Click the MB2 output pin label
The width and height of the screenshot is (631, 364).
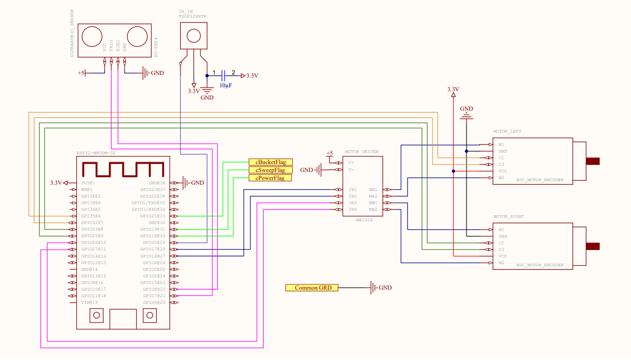click(373, 210)
